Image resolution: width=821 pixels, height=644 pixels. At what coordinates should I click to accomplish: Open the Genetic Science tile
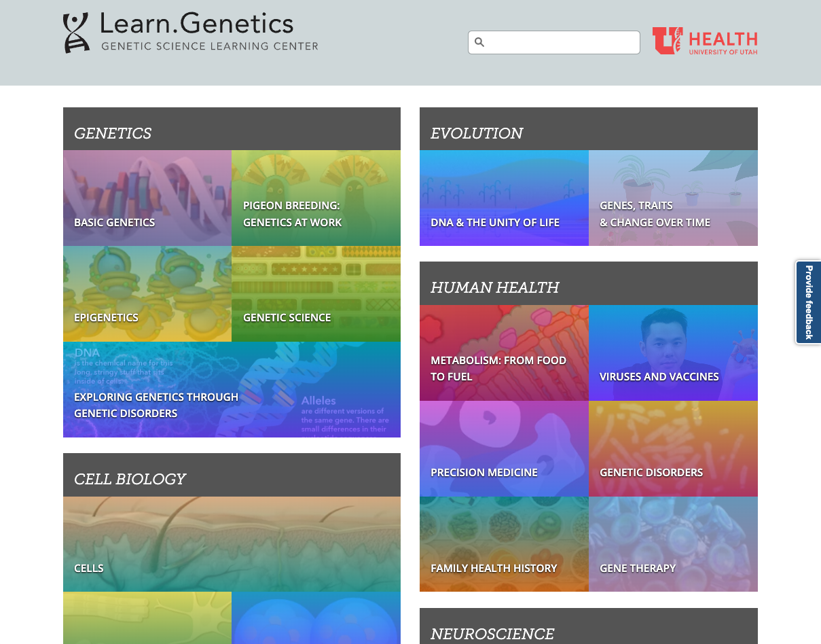316,293
